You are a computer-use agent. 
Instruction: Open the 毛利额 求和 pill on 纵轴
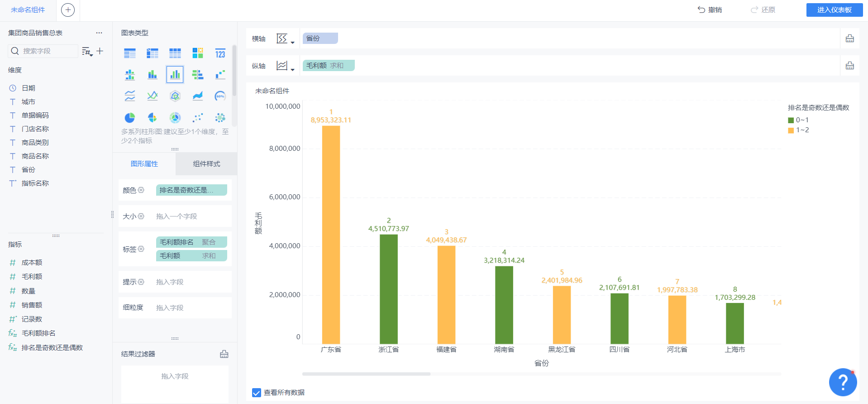pos(329,66)
